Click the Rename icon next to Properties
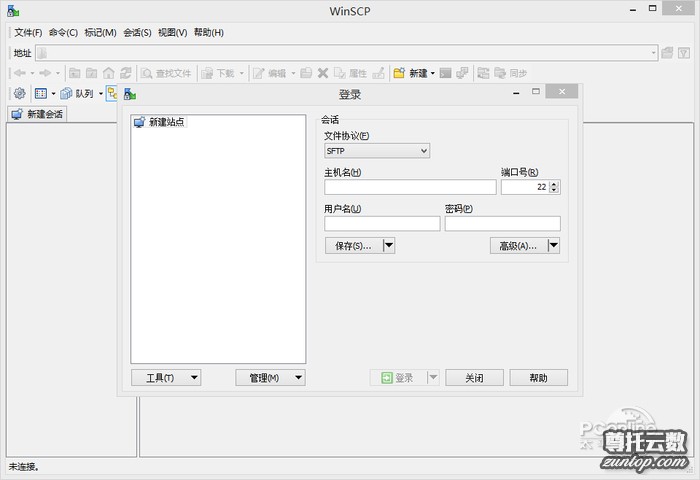The width and height of the screenshot is (700, 480). point(379,73)
